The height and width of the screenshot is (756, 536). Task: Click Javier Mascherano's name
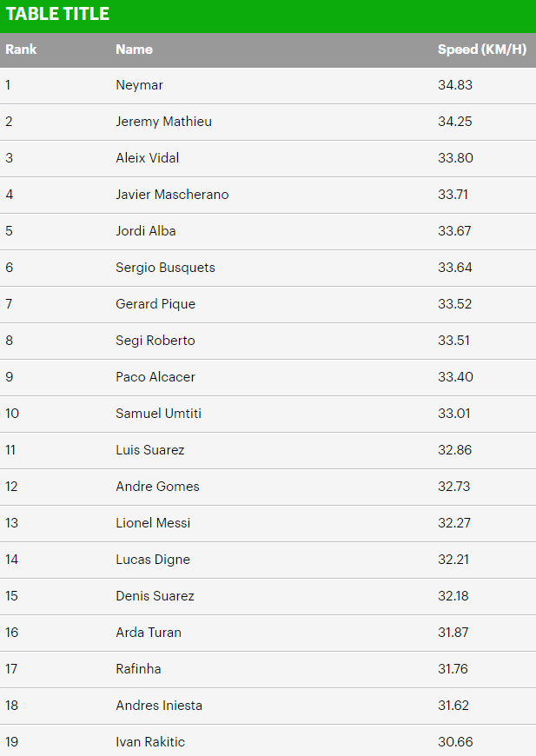coord(172,195)
